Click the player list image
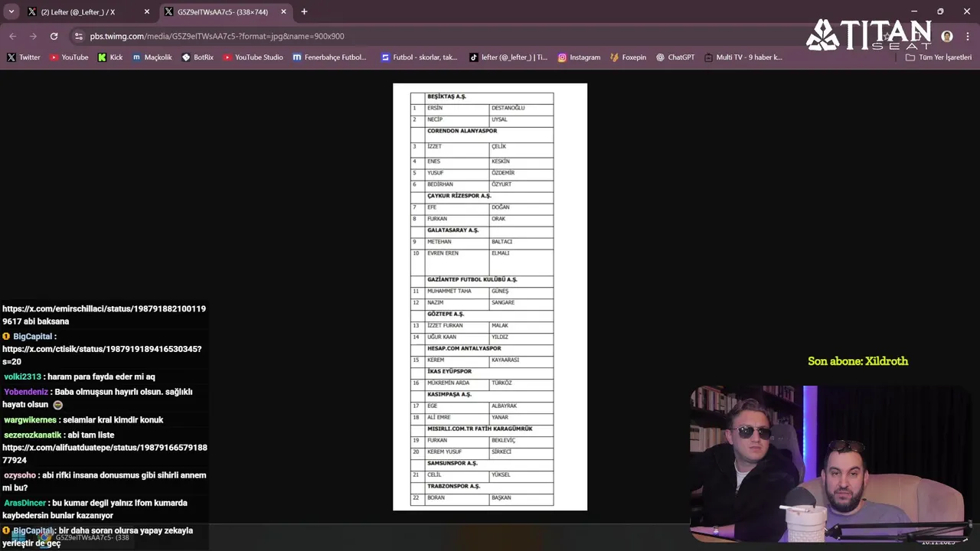980x551 pixels. click(x=490, y=297)
